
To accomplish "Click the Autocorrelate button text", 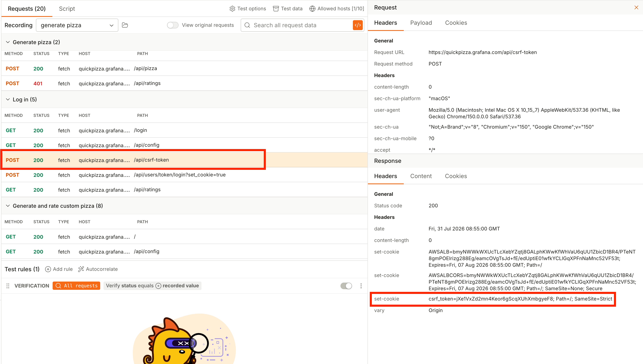I will (x=102, y=269).
